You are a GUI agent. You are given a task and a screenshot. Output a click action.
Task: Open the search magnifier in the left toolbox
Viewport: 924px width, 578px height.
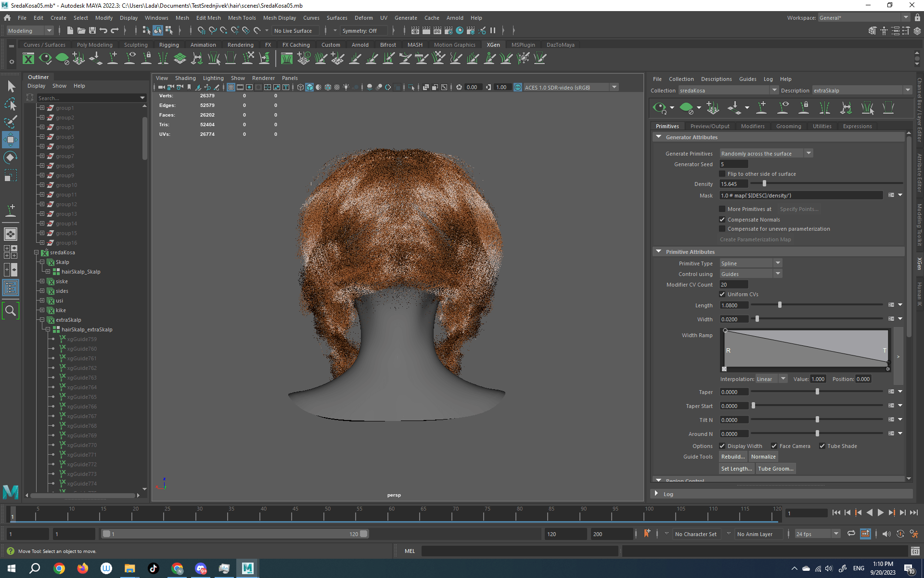pyautogui.click(x=11, y=311)
